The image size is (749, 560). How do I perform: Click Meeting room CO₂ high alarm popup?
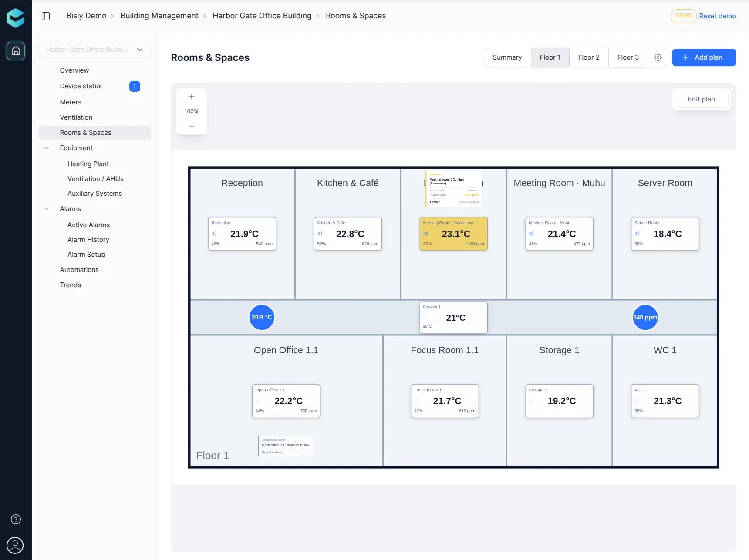453,188
